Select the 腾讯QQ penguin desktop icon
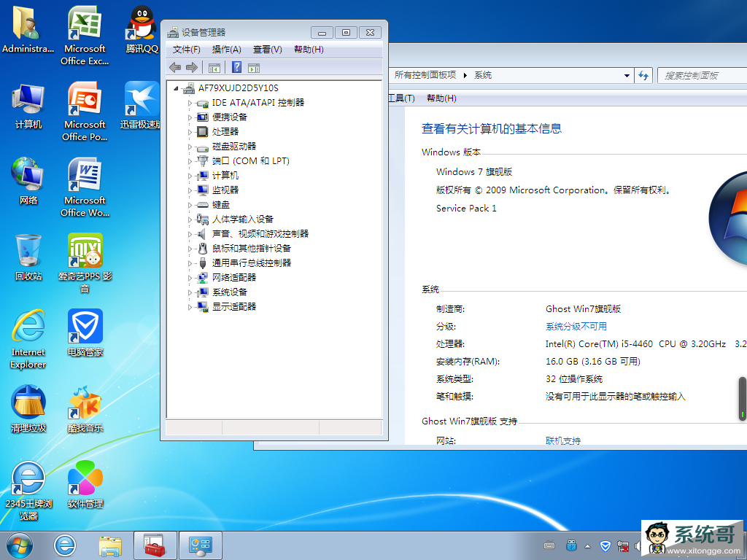The height and width of the screenshot is (560, 747). 142,23
